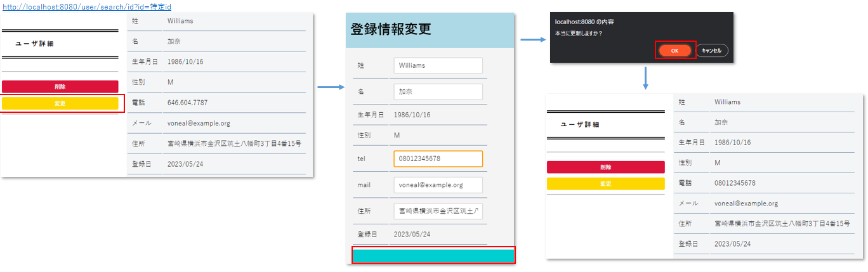
Task: Click the cyan submit button under the edit form
Action: point(433,256)
